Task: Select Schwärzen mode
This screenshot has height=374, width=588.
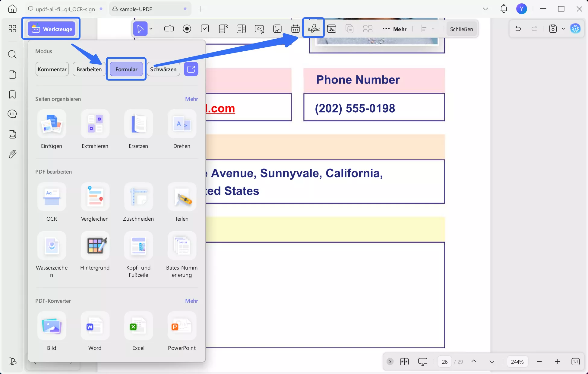Action: (163, 69)
